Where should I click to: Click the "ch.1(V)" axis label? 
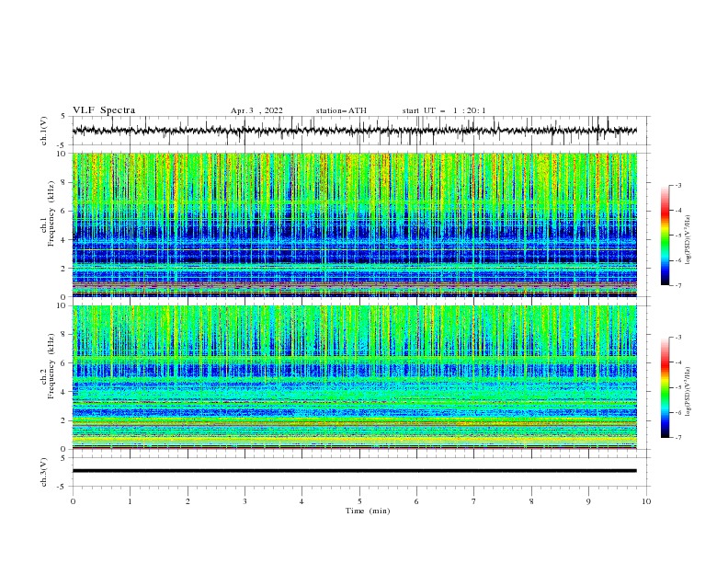pyautogui.click(x=44, y=131)
